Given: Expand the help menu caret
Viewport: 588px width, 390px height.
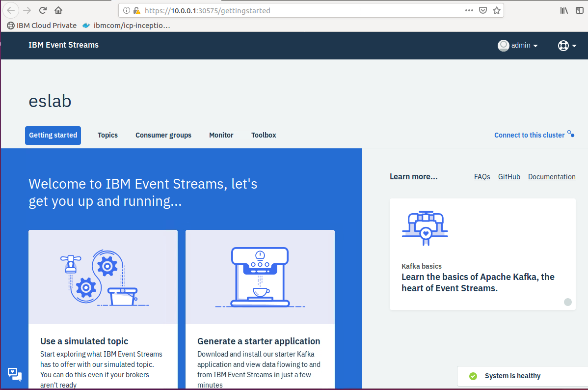Looking at the screenshot, I should [574, 46].
